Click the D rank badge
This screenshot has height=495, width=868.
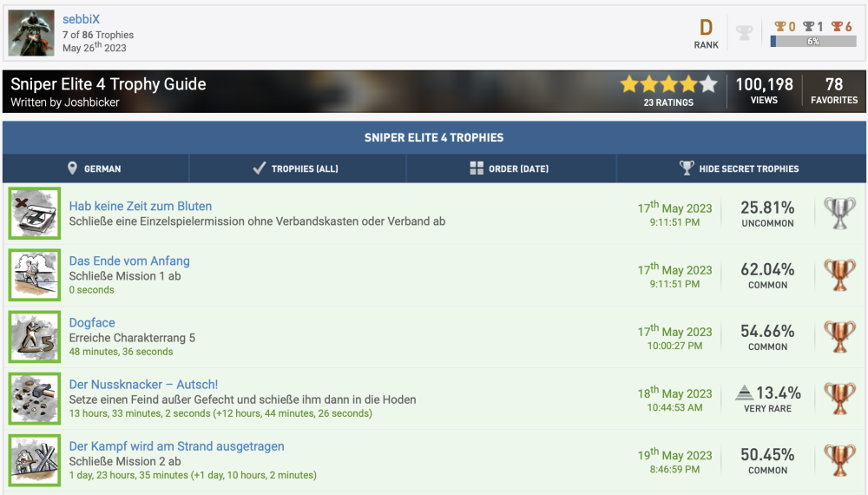(706, 28)
